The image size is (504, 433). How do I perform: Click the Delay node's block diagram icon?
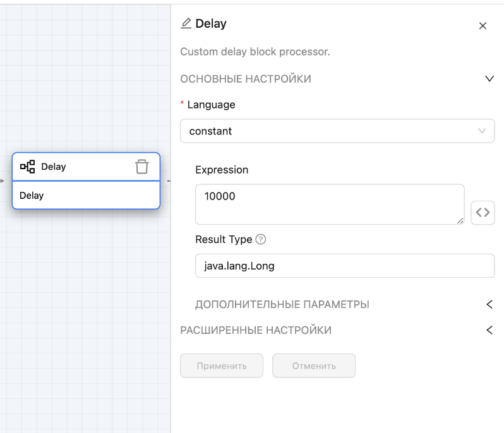click(28, 167)
